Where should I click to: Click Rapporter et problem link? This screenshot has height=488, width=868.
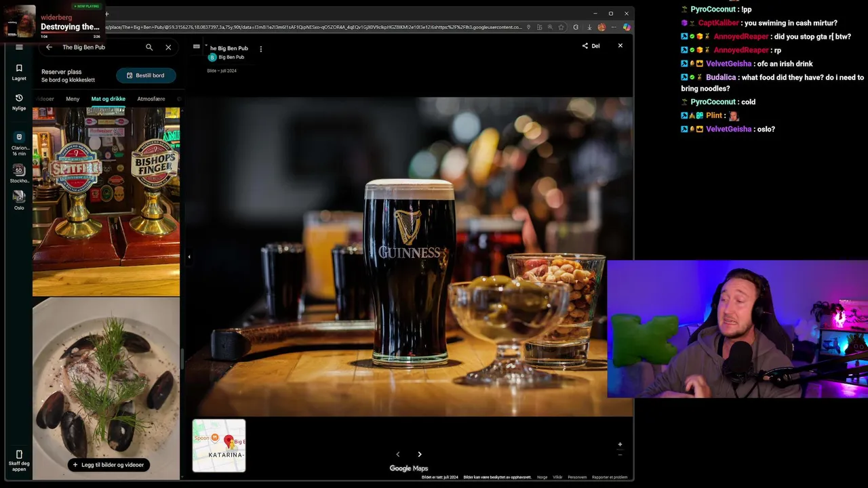pos(610,477)
